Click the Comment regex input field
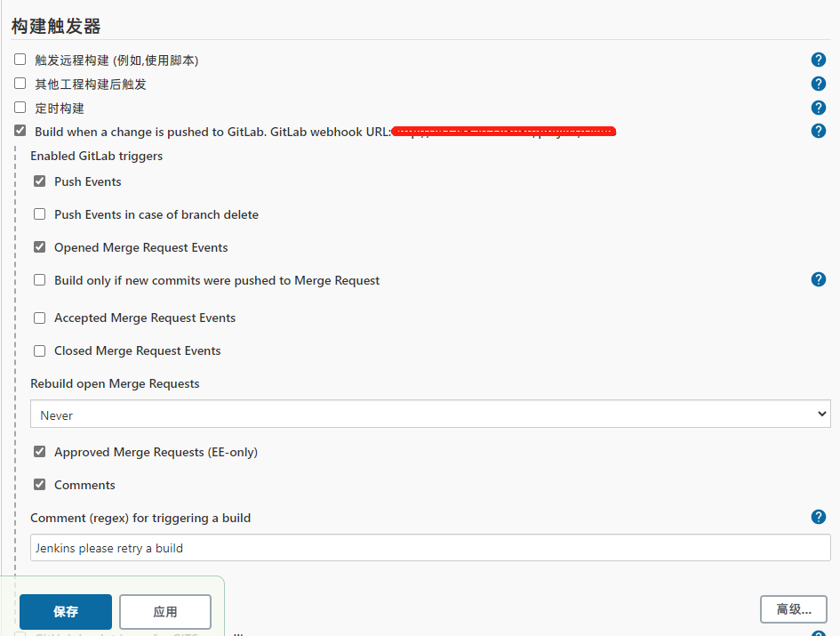Image resolution: width=840 pixels, height=636 pixels. (430, 548)
